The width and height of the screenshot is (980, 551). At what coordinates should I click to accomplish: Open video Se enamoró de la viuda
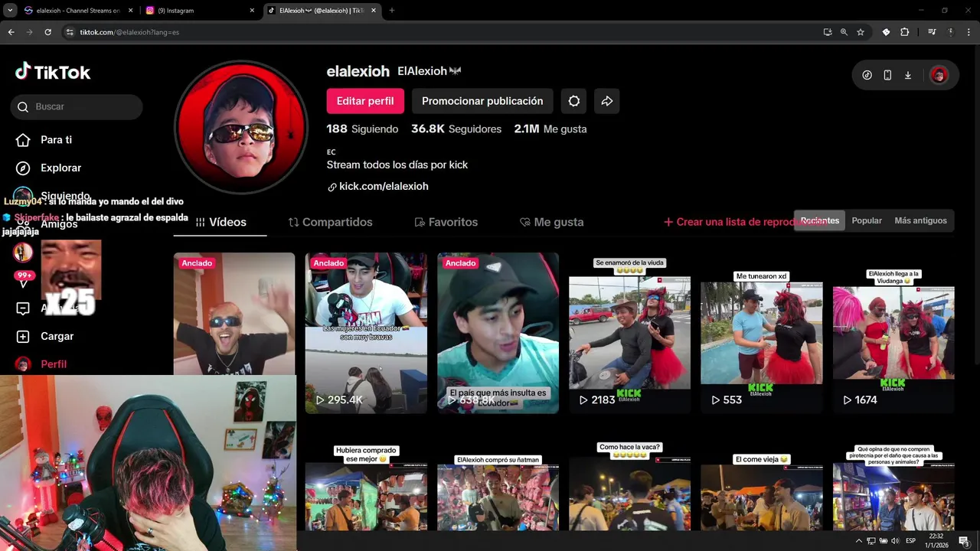click(x=629, y=333)
